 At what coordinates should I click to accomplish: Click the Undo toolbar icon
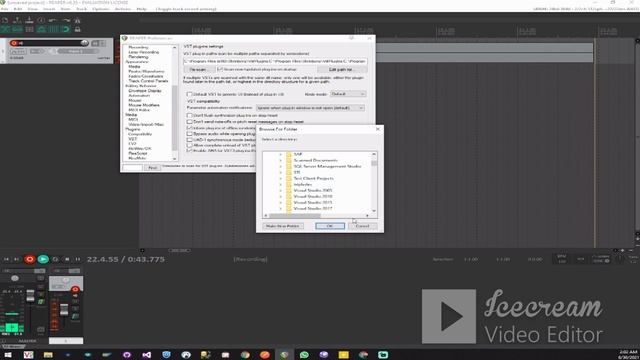pyautogui.click(x=53, y=20)
